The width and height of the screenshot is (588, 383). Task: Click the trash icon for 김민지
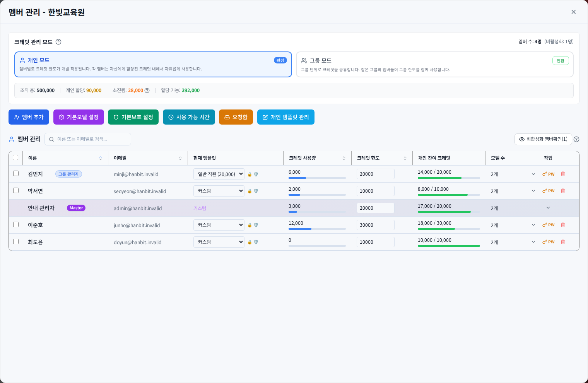tap(563, 174)
